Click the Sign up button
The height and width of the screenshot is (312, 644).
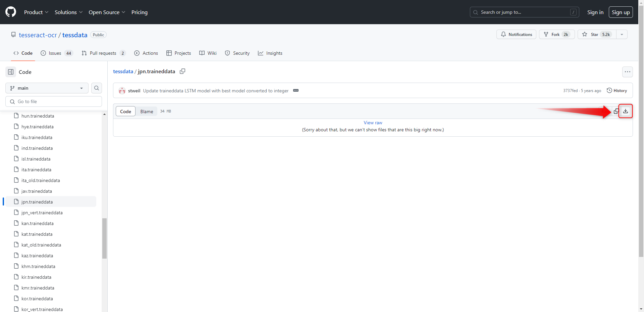click(x=621, y=12)
